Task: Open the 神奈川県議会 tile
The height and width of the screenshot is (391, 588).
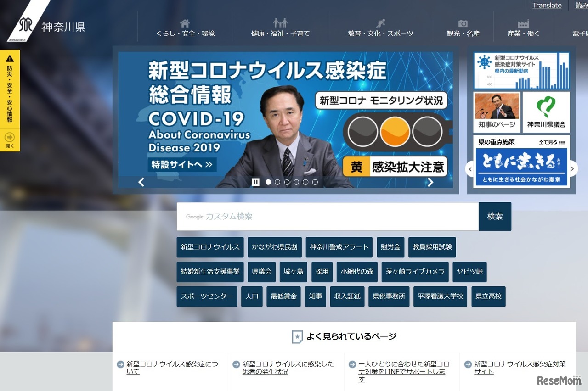Action: pos(546,112)
